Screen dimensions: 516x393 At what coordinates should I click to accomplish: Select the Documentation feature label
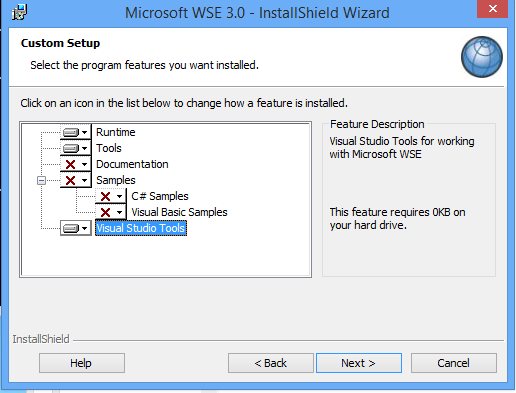coord(132,164)
